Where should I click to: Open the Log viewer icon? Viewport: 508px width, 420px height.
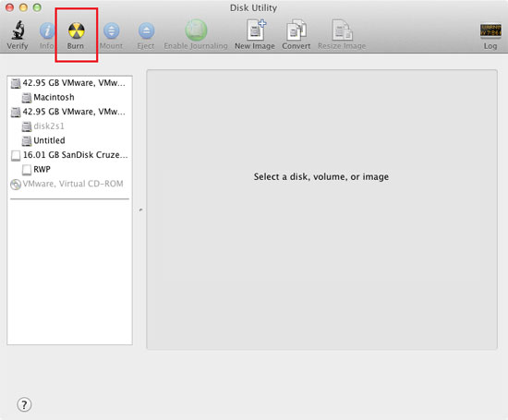[x=490, y=30]
